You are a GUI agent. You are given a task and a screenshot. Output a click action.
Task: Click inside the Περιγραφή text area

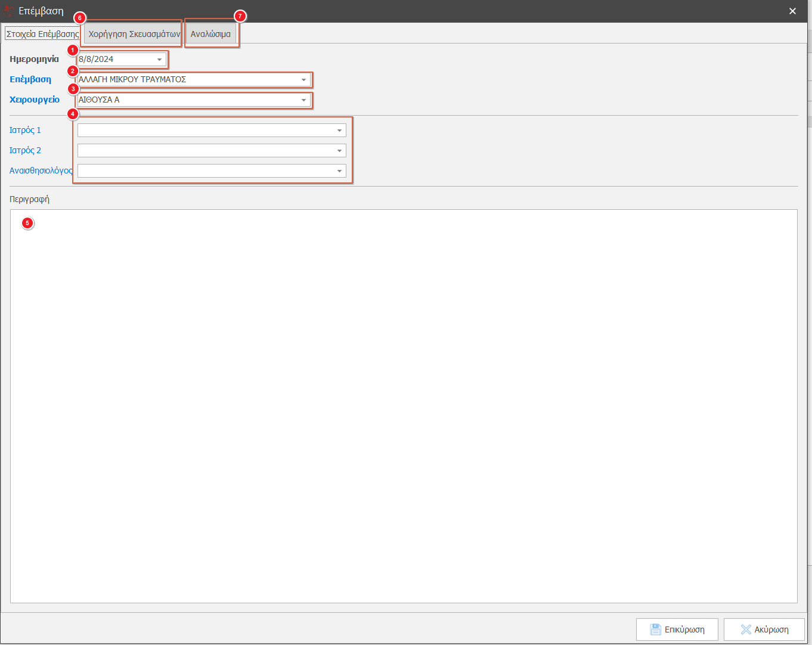pyautogui.click(x=403, y=405)
